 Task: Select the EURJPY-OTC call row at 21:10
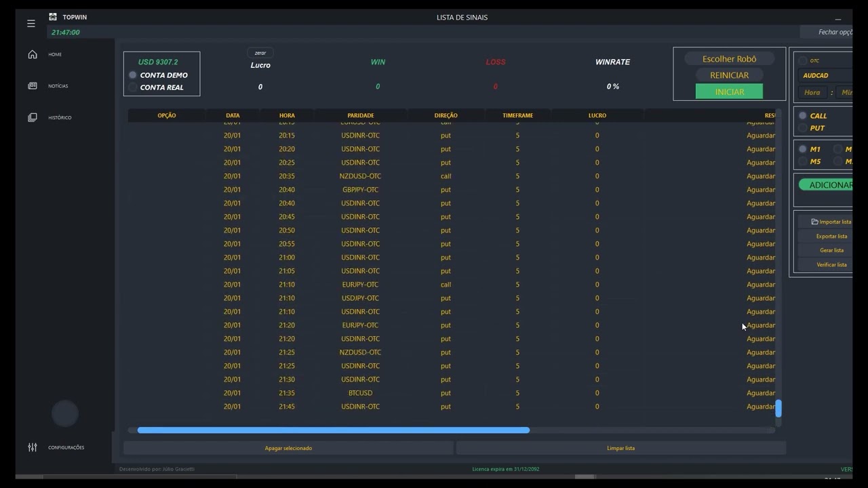(452, 285)
